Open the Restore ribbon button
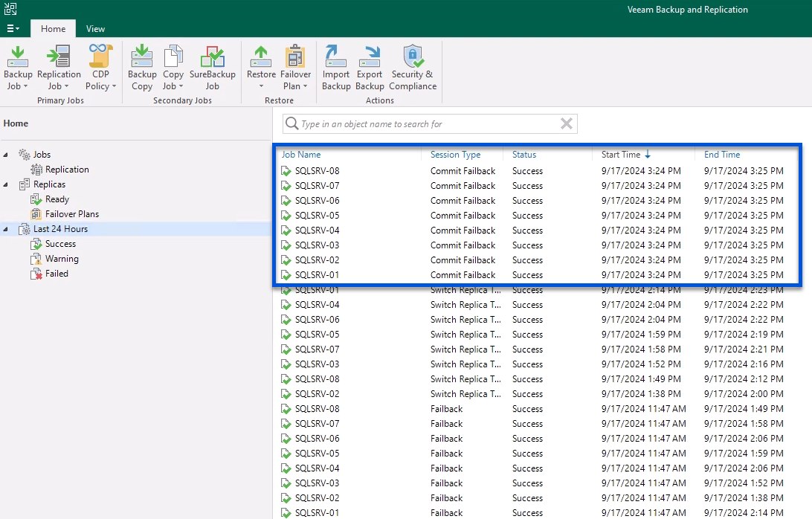 pos(261,58)
